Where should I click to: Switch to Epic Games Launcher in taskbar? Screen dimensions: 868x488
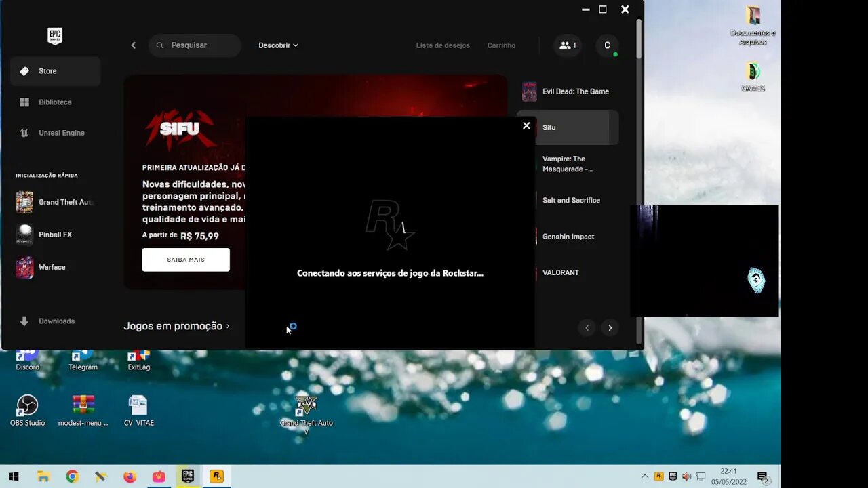[x=187, y=476]
